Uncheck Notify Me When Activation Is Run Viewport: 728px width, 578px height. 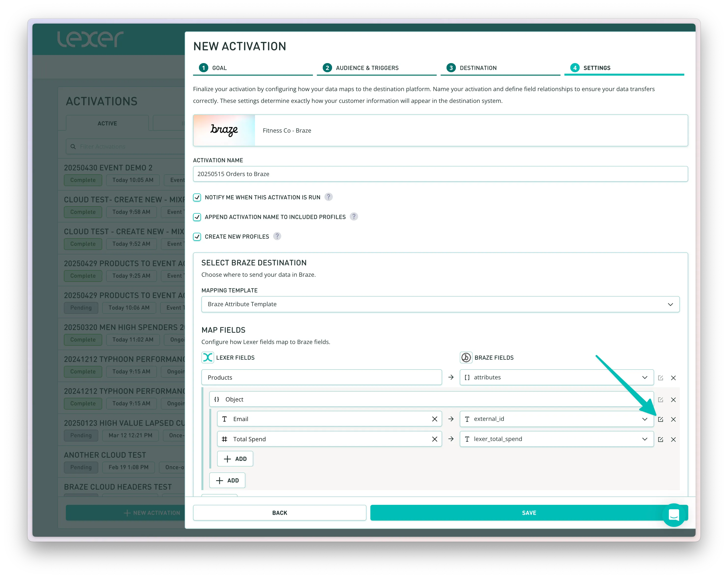(197, 197)
